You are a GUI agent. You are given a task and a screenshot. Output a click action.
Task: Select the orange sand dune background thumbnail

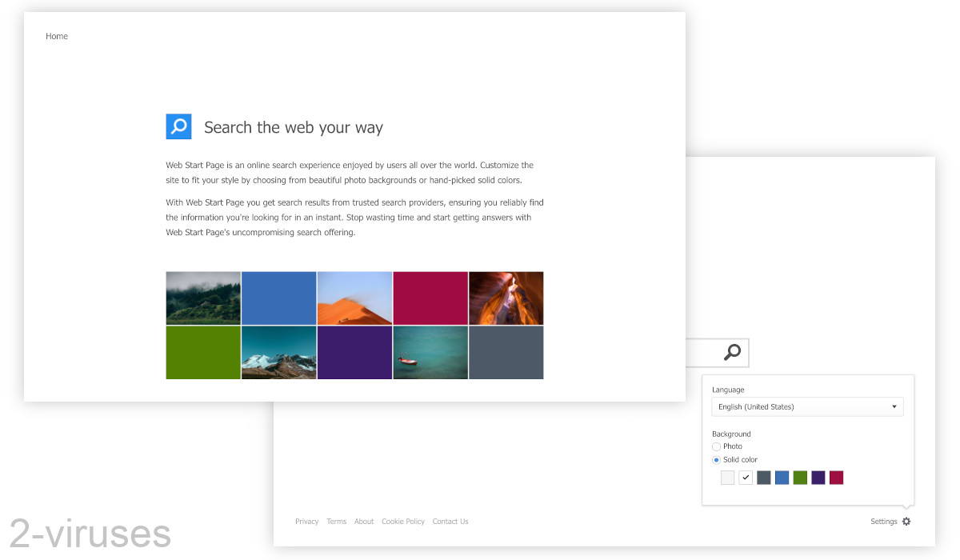coord(354,298)
